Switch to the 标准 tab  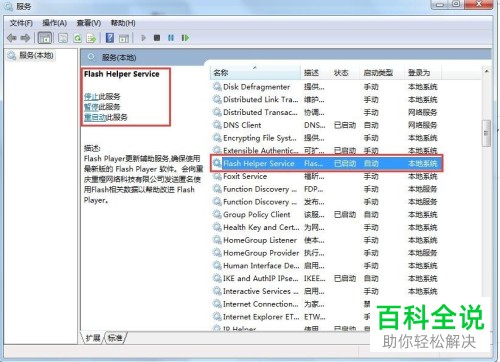tap(115, 338)
